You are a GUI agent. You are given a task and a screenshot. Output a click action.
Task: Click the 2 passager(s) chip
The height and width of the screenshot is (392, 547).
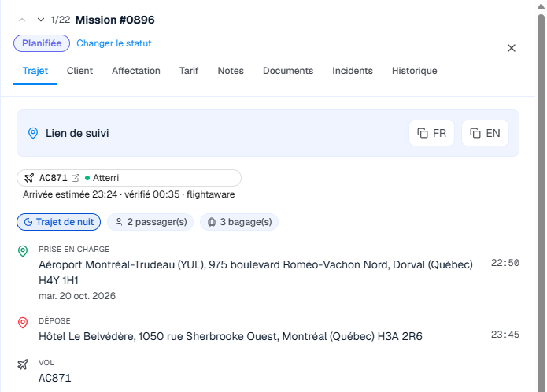pos(150,222)
